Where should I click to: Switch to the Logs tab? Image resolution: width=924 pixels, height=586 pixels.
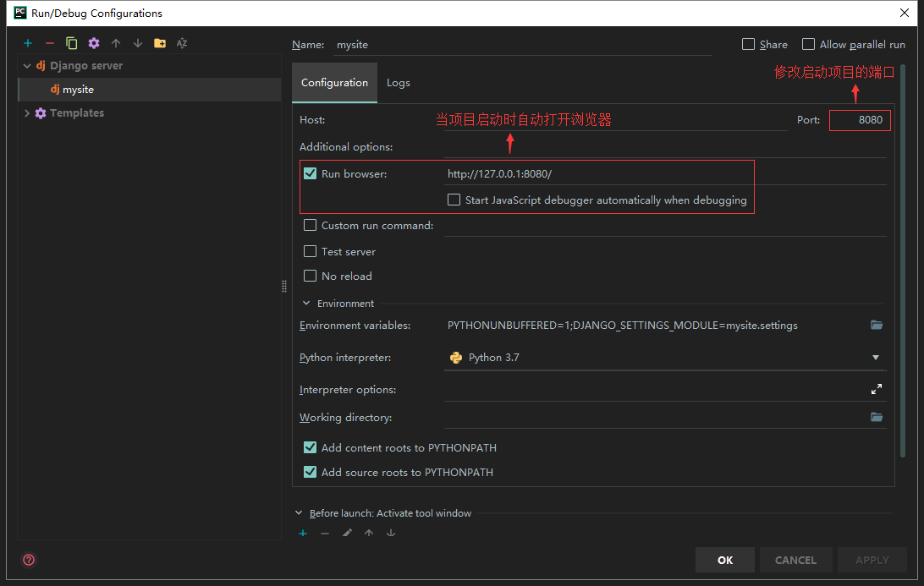pos(399,83)
